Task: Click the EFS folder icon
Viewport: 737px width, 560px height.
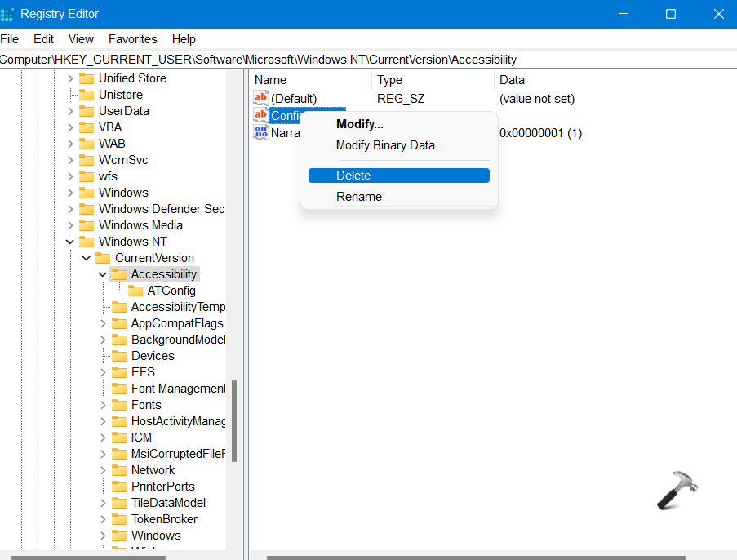Action: coord(119,372)
